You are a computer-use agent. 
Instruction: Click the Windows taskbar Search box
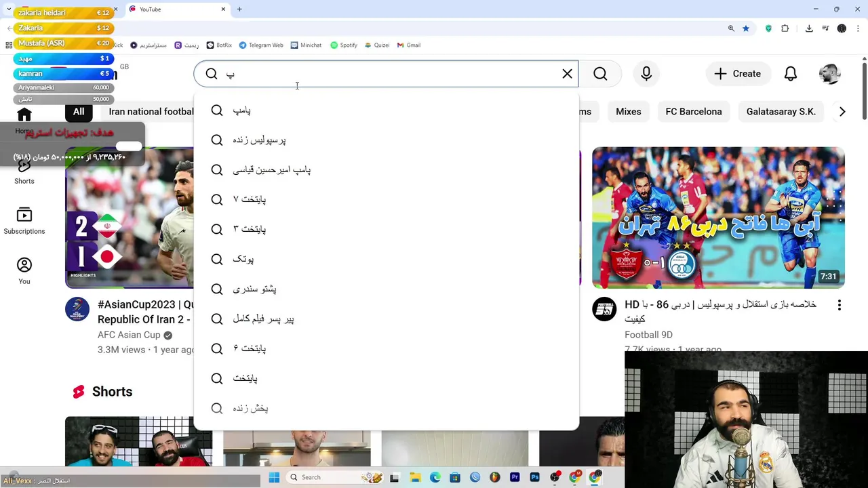pos(336,478)
